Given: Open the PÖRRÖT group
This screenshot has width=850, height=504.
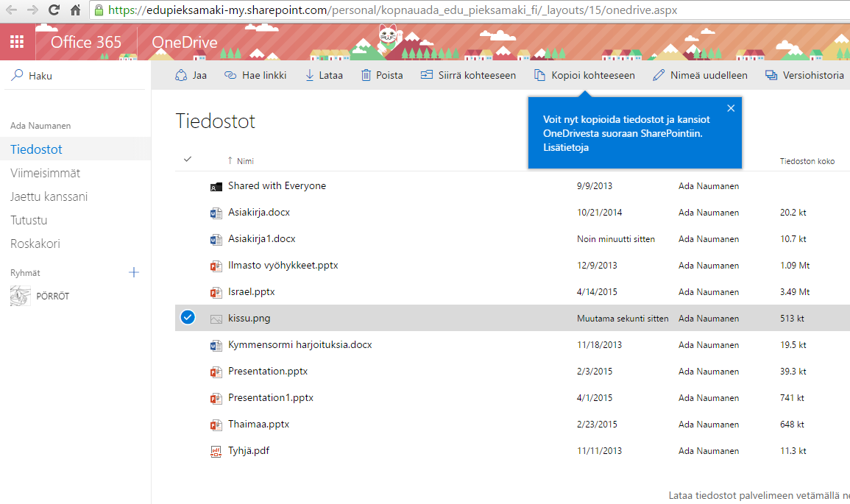Looking at the screenshot, I should (52, 296).
